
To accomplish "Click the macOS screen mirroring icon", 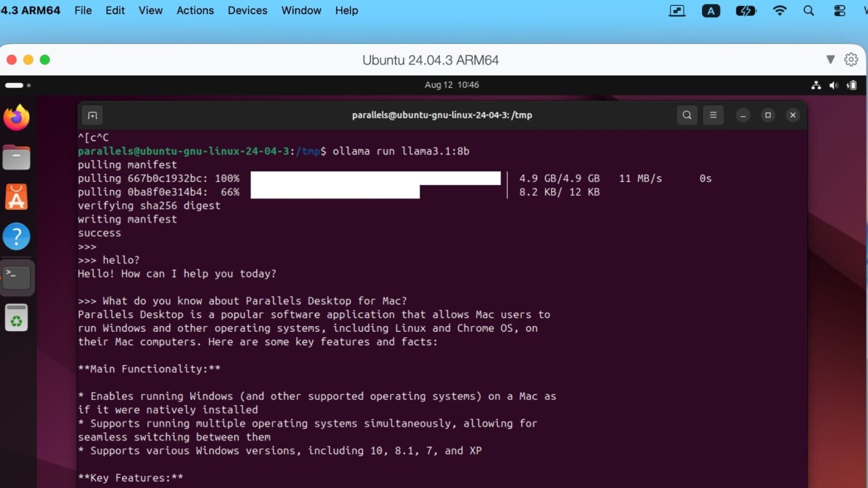I will (677, 11).
